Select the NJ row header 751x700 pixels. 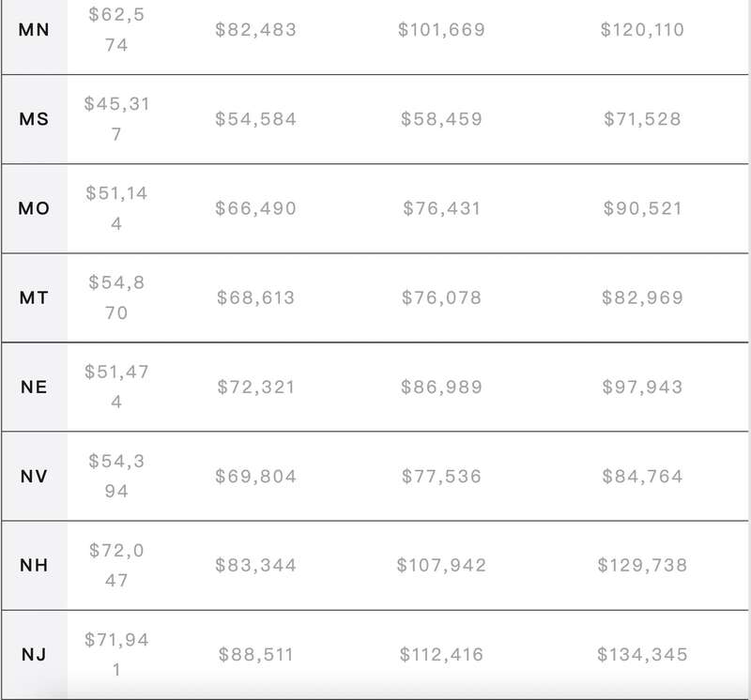34,655
